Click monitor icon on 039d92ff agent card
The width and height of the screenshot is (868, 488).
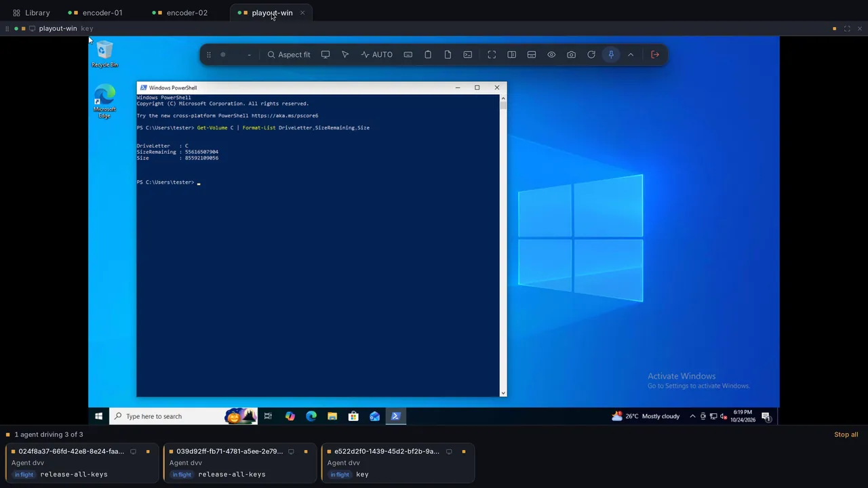click(291, 451)
